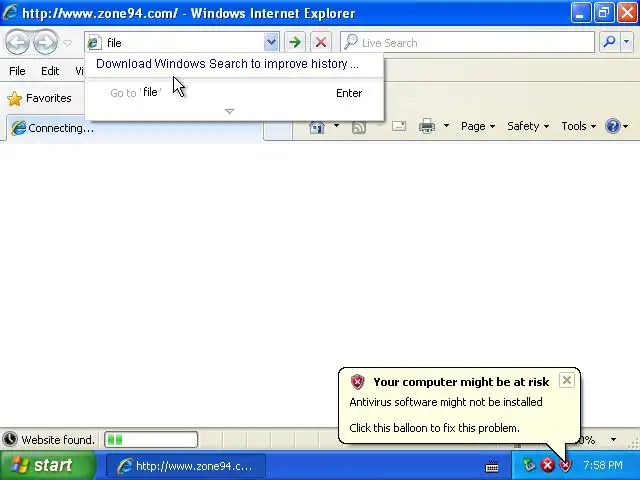Open the Safety menu

[x=528, y=127]
